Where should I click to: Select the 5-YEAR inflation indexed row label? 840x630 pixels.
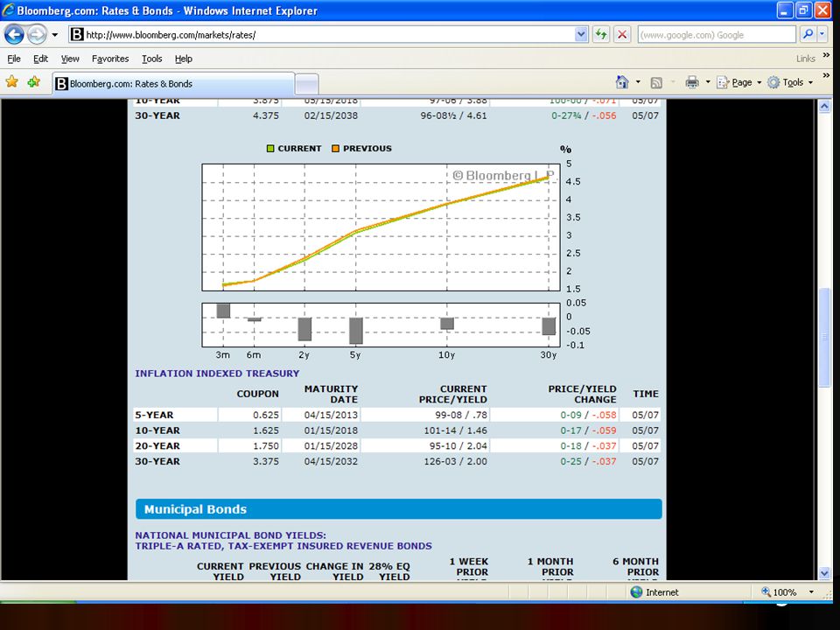[154, 415]
